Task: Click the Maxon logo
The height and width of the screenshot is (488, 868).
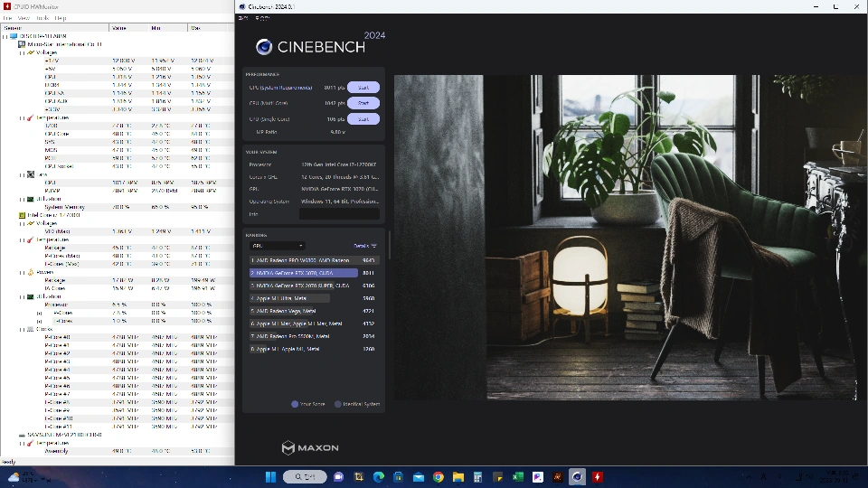Action: point(310,447)
